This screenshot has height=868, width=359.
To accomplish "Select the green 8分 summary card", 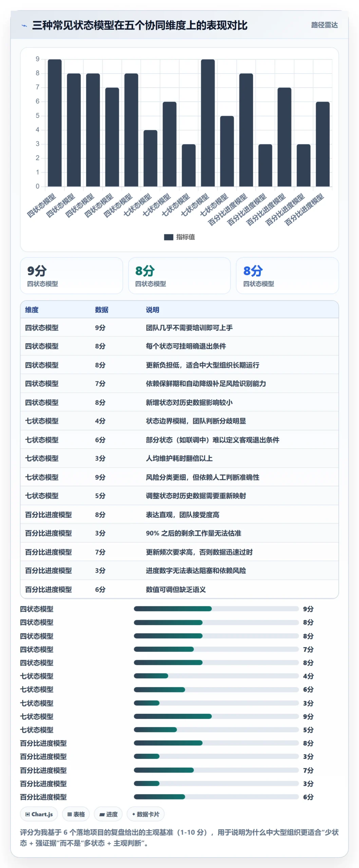I will (179, 276).
